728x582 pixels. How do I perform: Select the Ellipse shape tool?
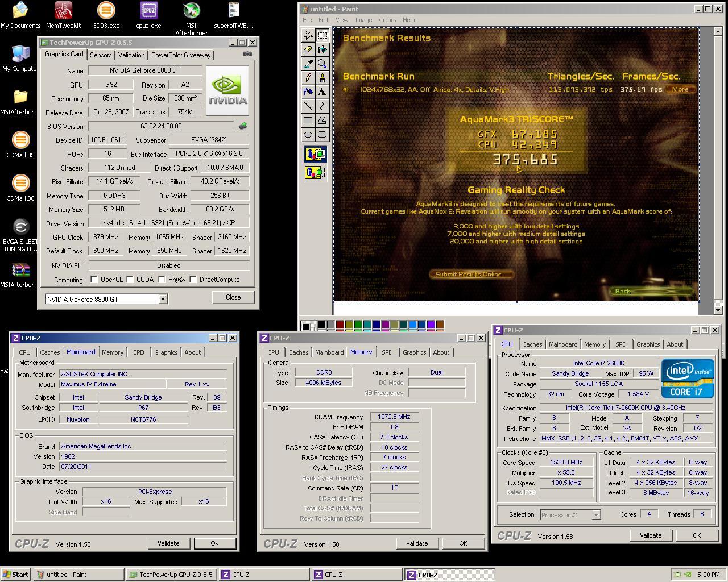(308, 135)
